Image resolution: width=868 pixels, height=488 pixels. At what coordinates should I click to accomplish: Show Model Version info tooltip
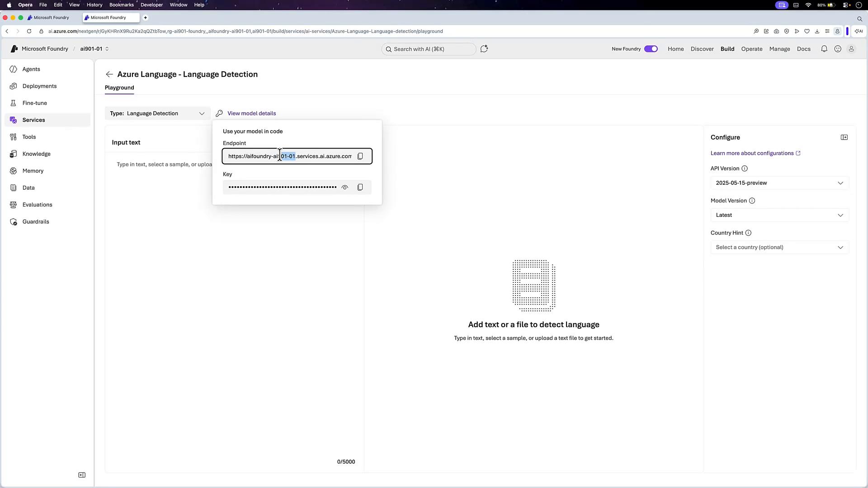coord(752,201)
